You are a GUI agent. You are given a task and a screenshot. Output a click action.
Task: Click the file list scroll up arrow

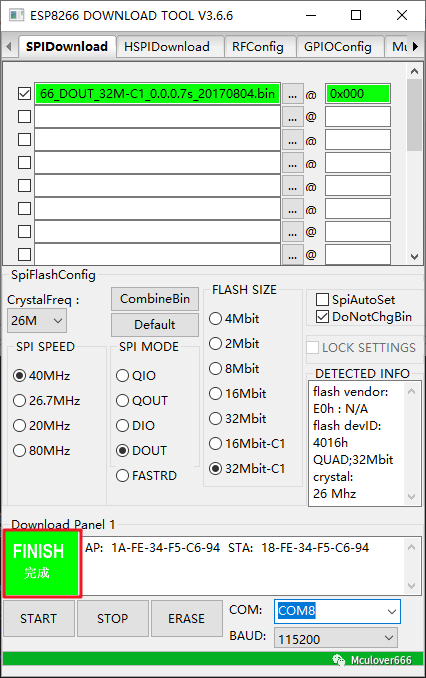tap(414, 71)
